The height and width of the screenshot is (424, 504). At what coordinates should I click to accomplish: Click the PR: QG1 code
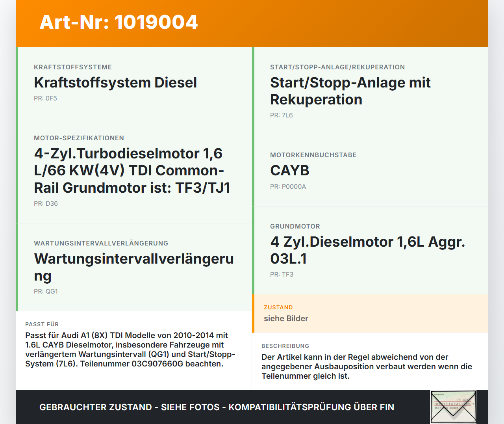pos(46,291)
